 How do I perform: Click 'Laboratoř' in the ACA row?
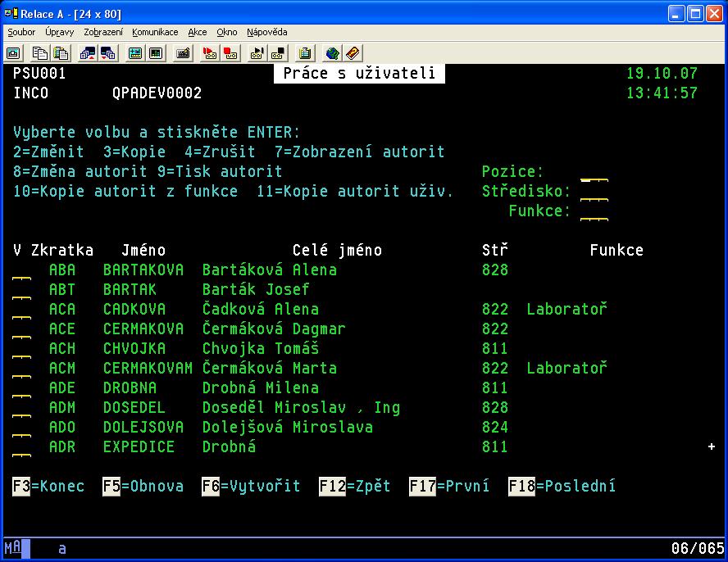point(566,309)
